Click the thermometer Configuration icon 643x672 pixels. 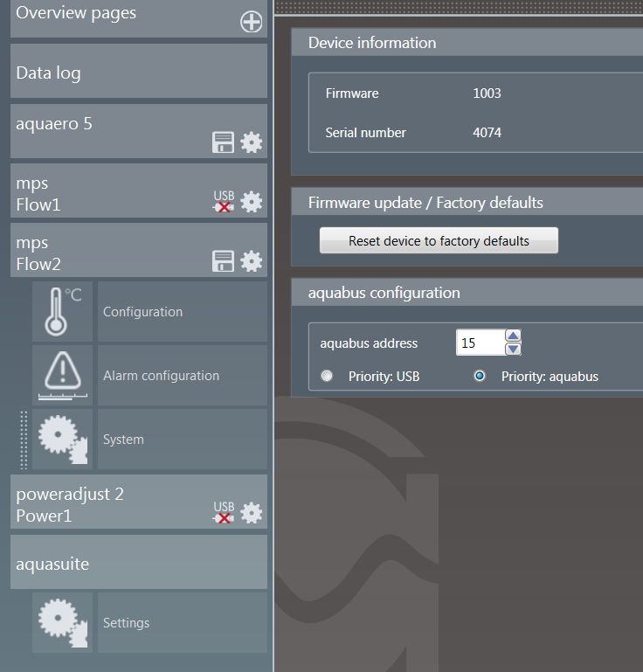(x=63, y=312)
